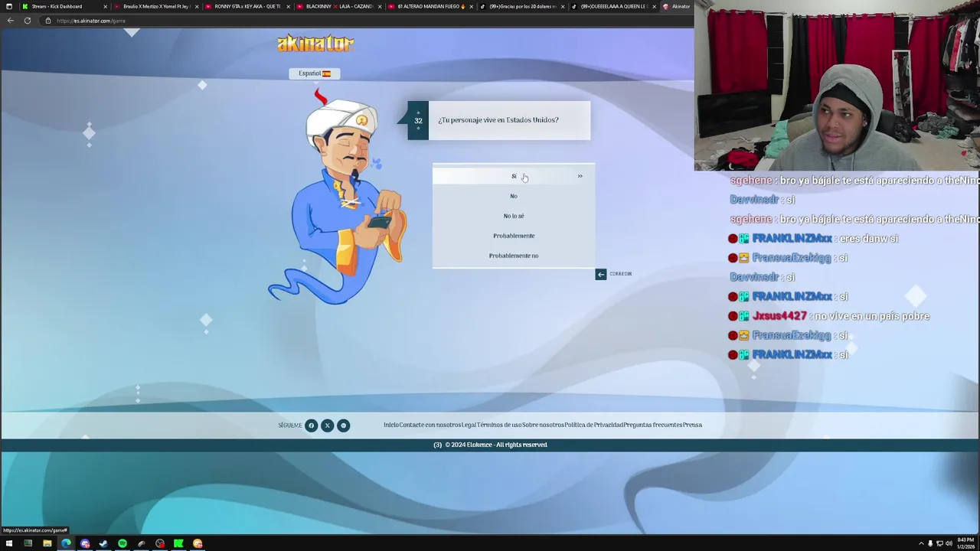
Task: Open the Task View taskbar icon
Action: click(x=28, y=543)
